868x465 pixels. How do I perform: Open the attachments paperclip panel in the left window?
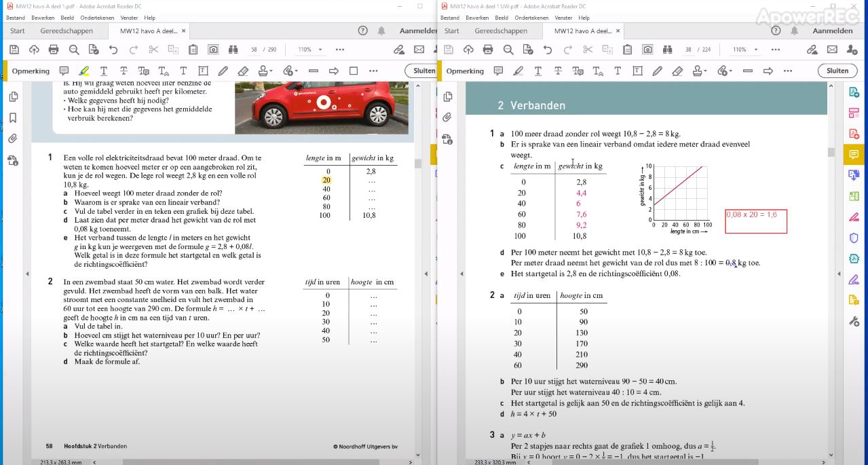(x=13, y=138)
